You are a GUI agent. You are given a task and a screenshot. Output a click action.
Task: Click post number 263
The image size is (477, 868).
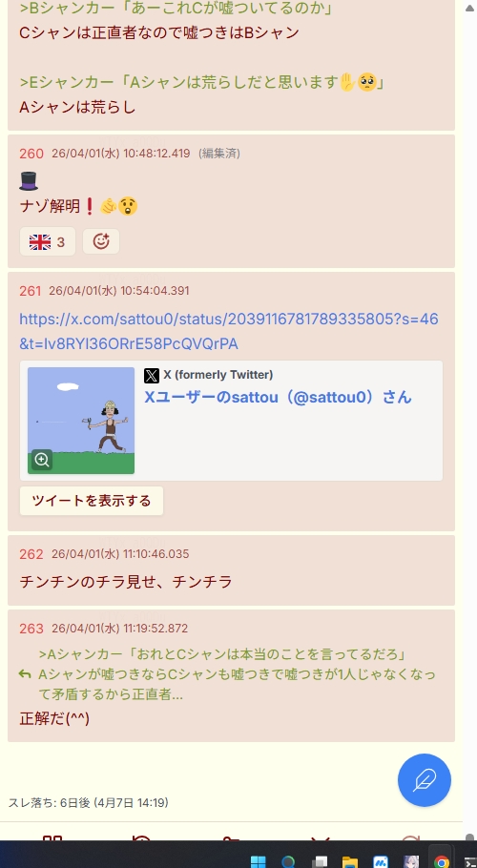point(31,629)
